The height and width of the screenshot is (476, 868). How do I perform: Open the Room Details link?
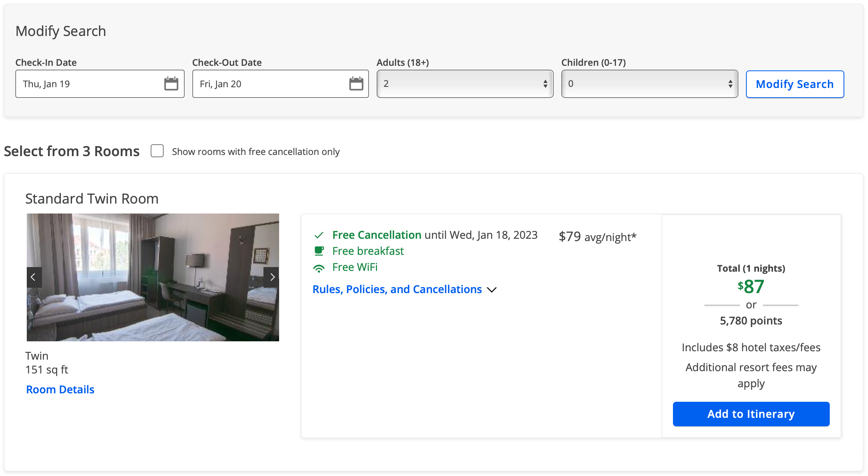coord(60,390)
